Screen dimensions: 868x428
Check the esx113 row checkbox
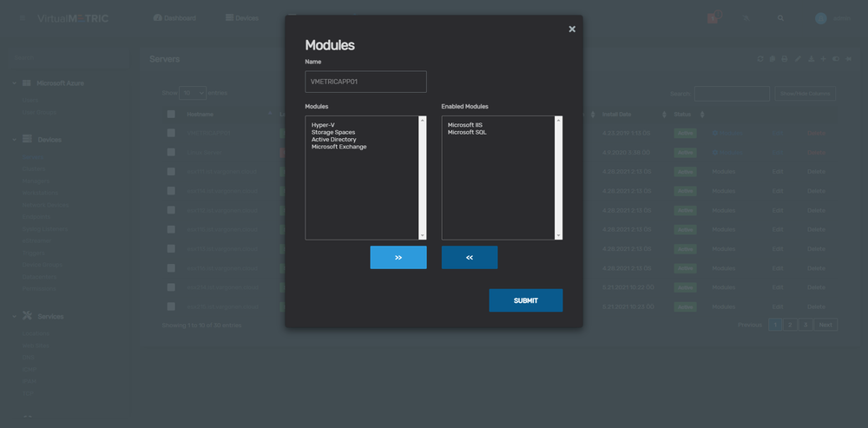171,248
